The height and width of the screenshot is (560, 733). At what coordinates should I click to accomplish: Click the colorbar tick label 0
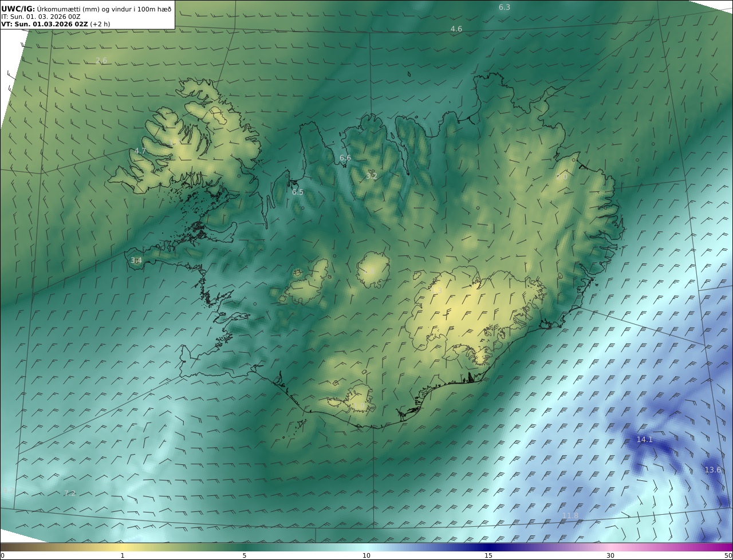(x=2, y=555)
